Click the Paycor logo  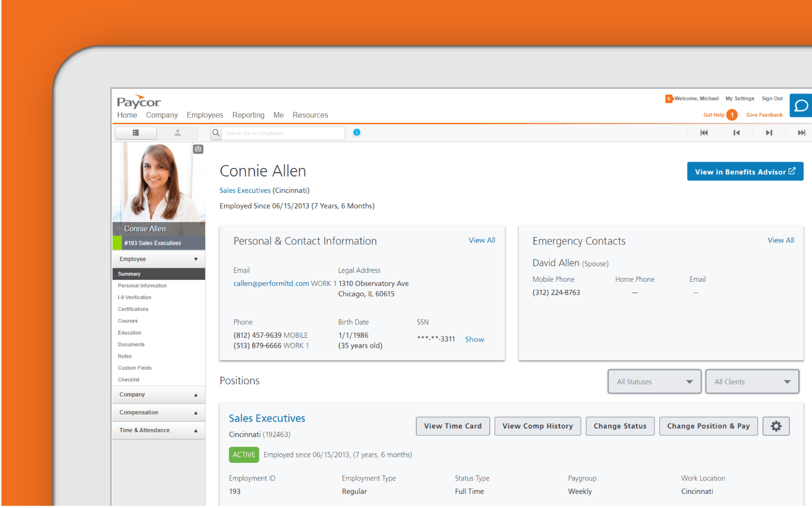click(138, 102)
